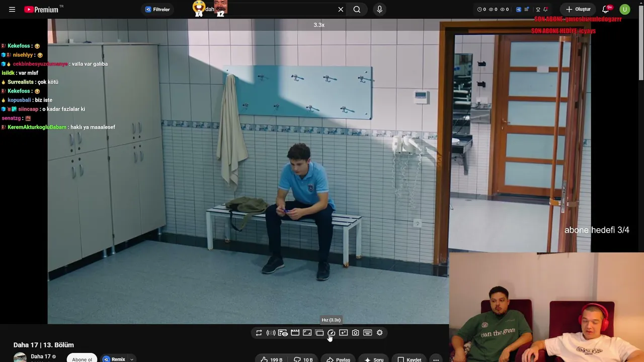The width and height of the screenshot is (644, 362).
Task: Click the speedometer playback speed icon
Action: 331,333
